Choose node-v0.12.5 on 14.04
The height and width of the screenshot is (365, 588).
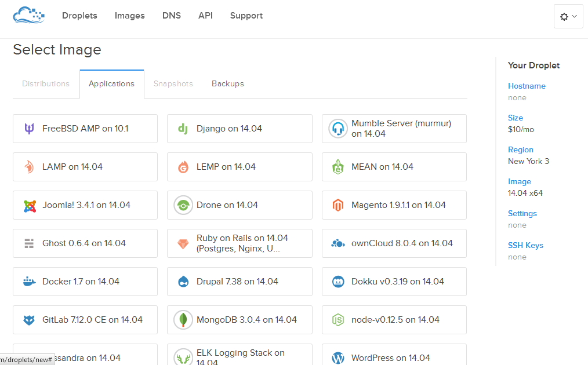pyautogui.click(x=394, y=320)
